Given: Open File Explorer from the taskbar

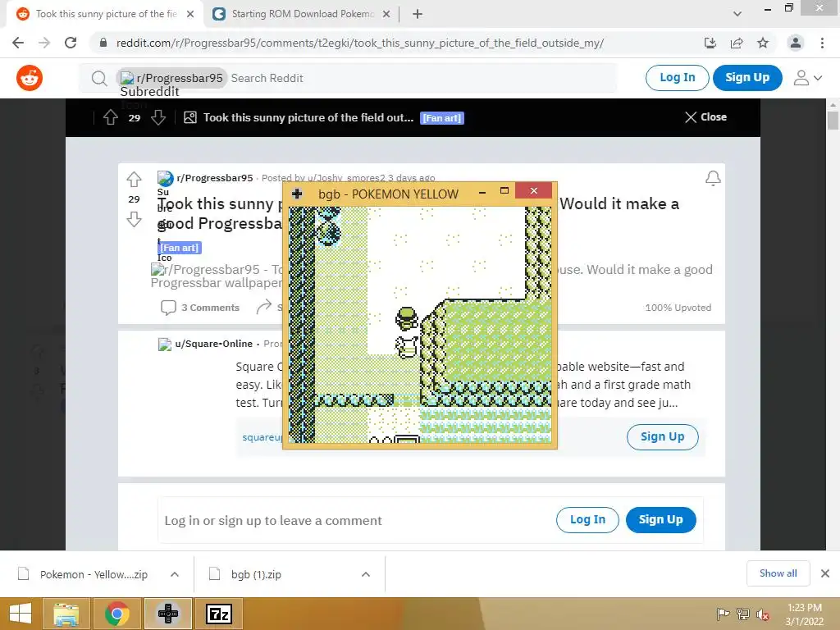Looking at the screenshot, I should pos(66,614).
